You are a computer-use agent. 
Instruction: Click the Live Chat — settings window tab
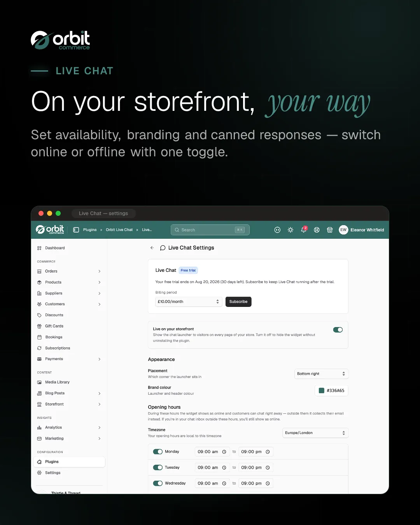tap(103, 213)
